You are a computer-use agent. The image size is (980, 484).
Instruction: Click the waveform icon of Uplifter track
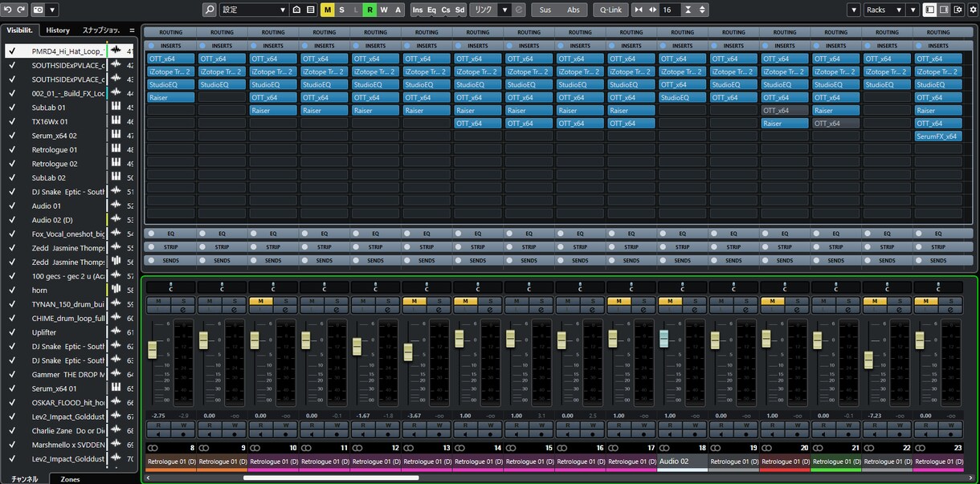[x=116, y=332]
